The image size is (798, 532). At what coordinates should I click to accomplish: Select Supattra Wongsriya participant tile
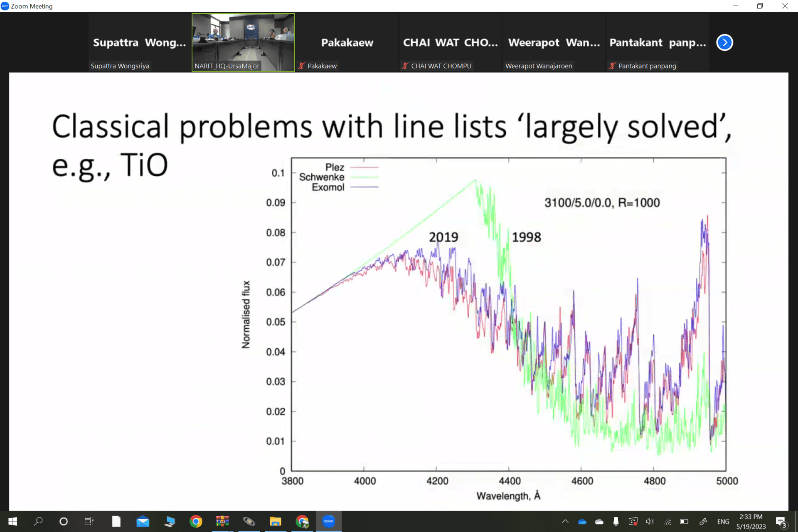[x=139, y=42]
